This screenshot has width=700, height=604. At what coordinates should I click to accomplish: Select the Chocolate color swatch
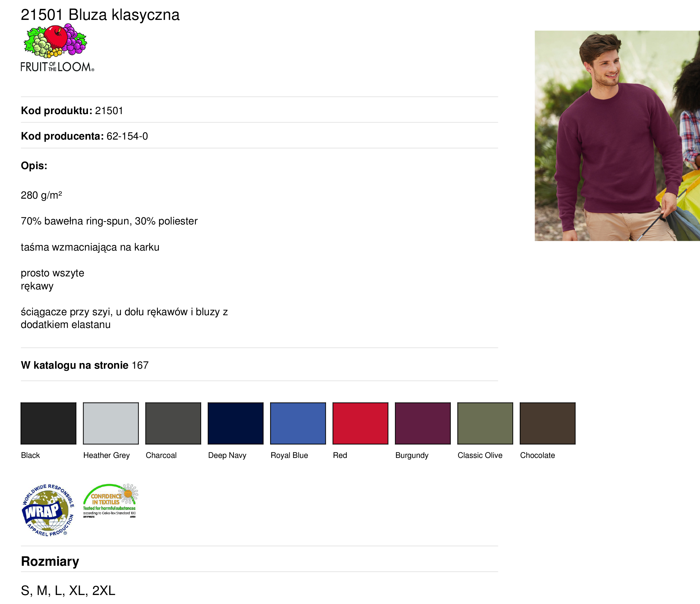pyautogui.click(x=548, y=423)
